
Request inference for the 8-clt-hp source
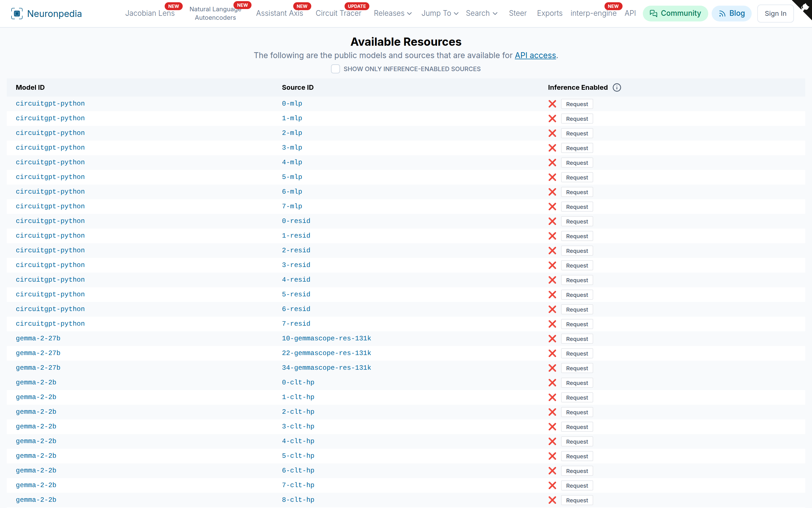(577, 500)
